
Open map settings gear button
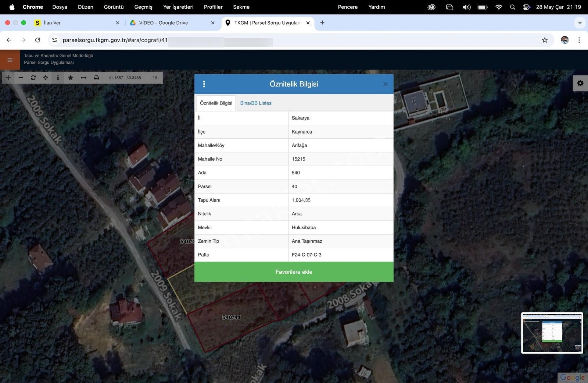point(580,83)
